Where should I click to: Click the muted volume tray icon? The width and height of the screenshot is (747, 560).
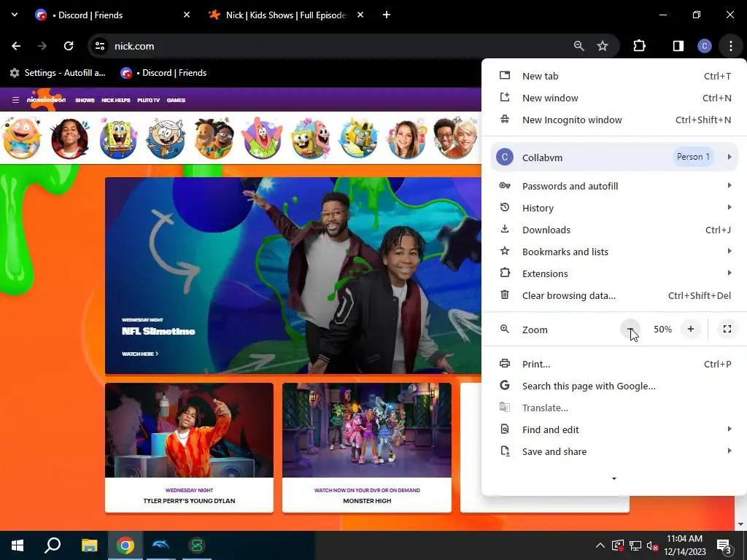(x=652, y=545)
